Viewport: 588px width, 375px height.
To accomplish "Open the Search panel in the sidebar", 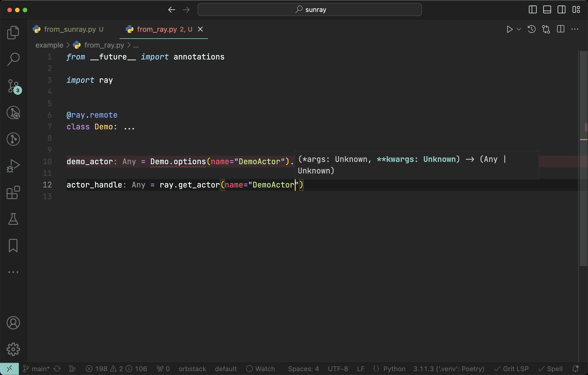I will [x=13, y=59].
